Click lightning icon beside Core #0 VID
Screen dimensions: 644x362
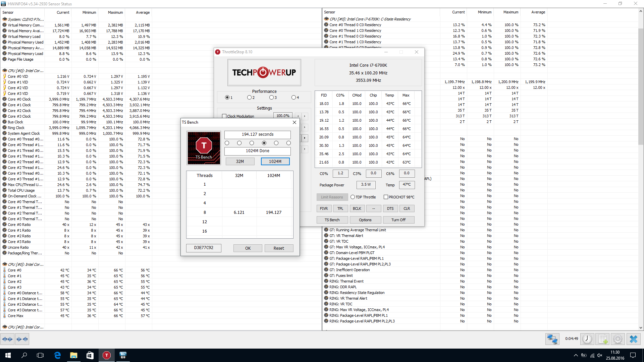(5, 76)
